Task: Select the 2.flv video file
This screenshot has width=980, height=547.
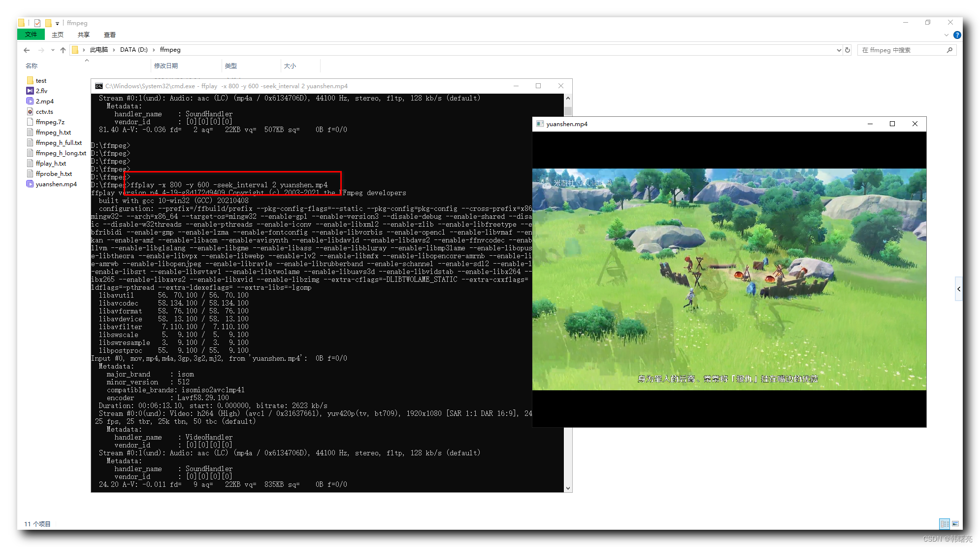Action: (x=41, y=91)
